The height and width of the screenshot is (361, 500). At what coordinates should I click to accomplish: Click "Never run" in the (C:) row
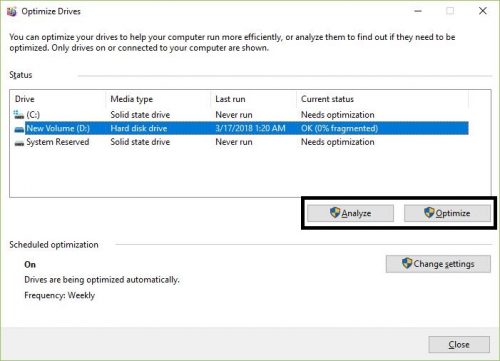pyautogui.click(x=234, y=115)
